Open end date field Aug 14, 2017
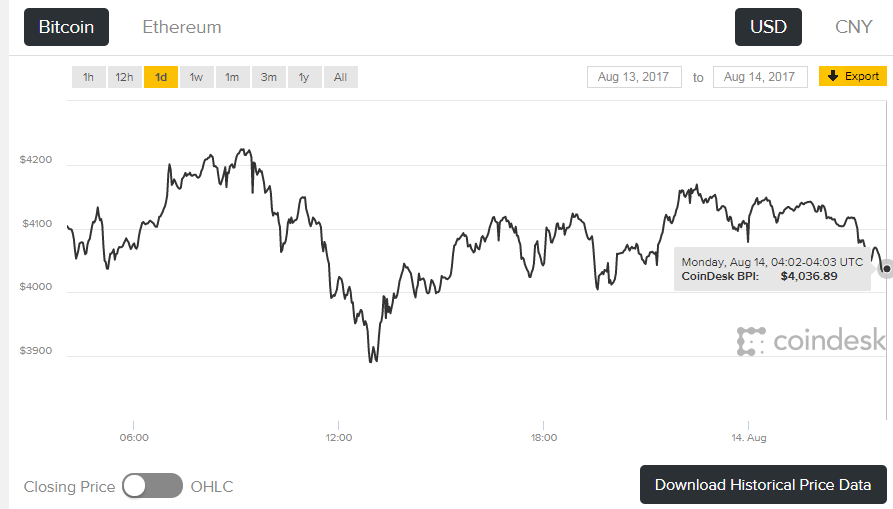The height and width of the screenshot is (509, 893). coord(759,77)
